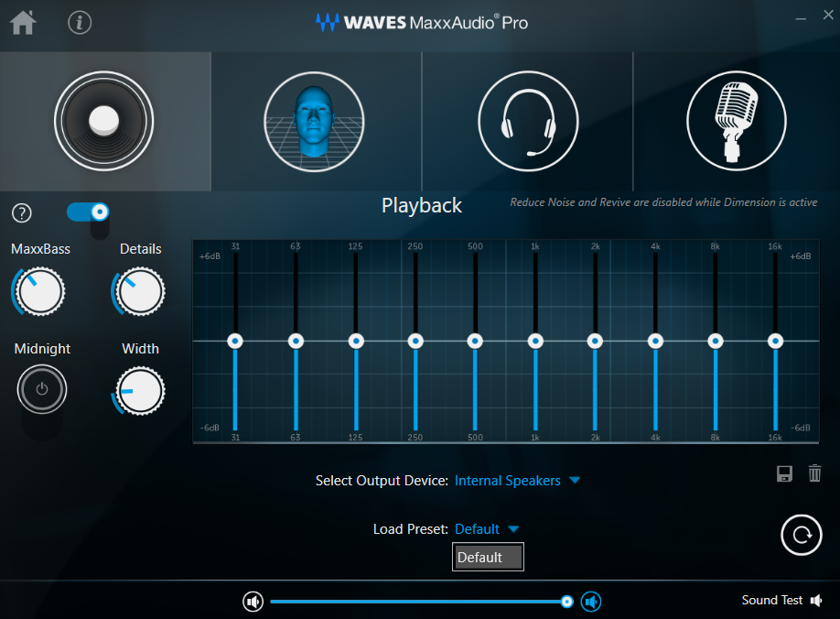Click the help question mark icon
This screenshot has width=840, height=619.
coord(22,212)
